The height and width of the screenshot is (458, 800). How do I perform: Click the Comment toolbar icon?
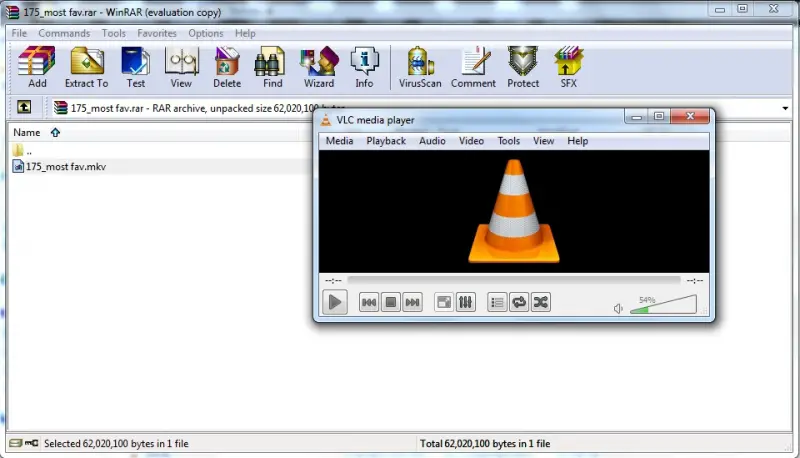tap(473, 67)
